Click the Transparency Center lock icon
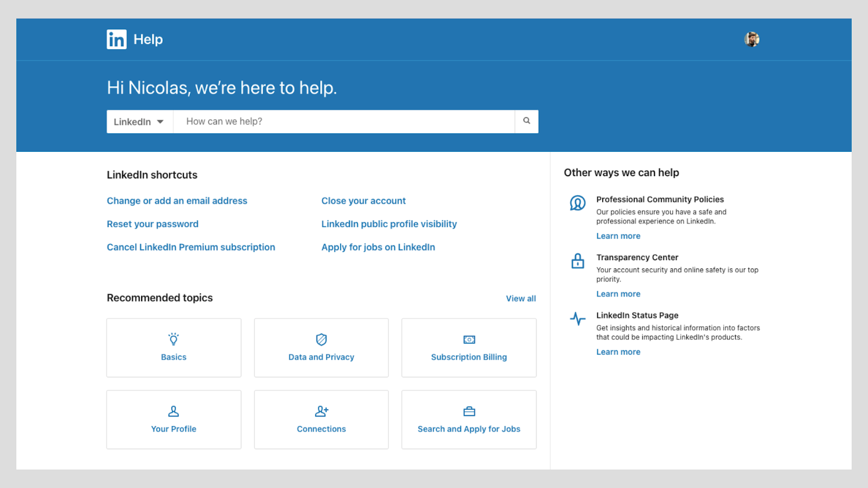868x488 pixels. 578,261
